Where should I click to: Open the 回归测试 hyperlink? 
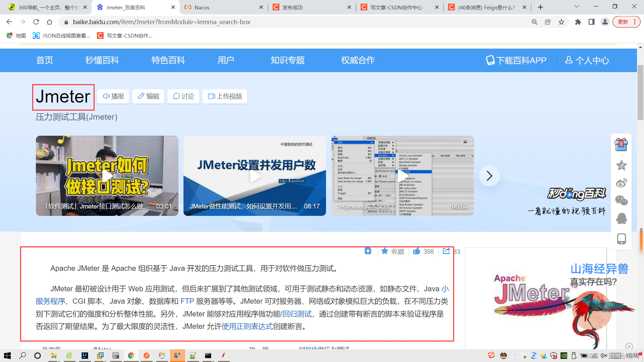pyautogui.click(x=297, y=314)
